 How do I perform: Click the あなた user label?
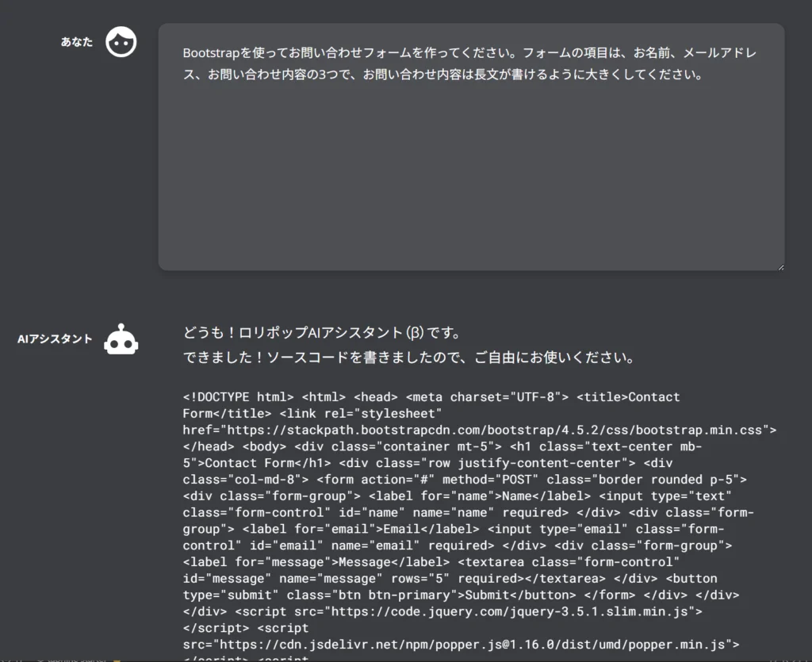[77, 42]
